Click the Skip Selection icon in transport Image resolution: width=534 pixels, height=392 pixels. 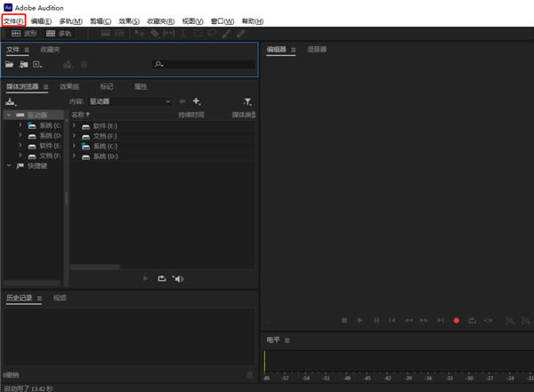[489, 320]
